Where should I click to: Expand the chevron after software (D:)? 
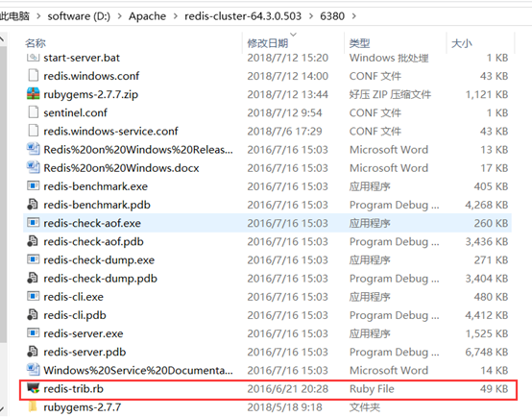(119, 16)
